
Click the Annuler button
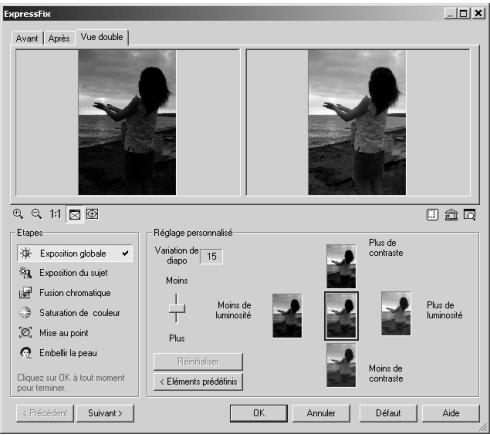tap(321, 413)
